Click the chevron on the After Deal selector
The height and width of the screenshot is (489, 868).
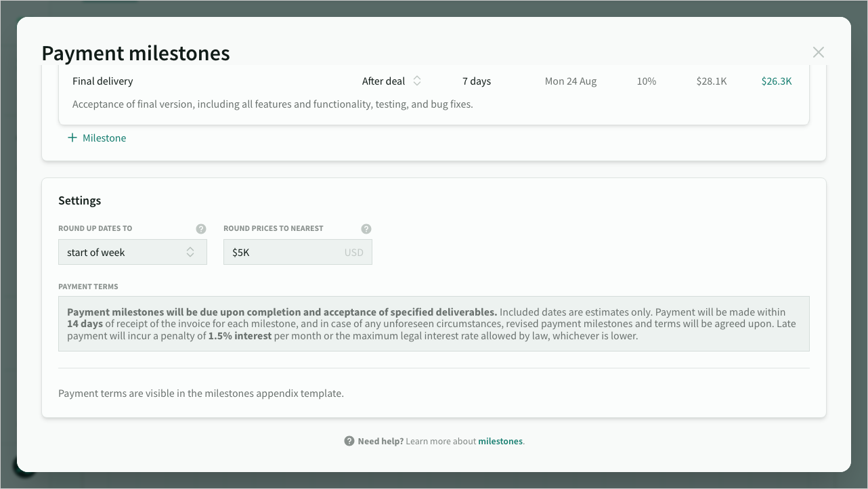coord(417,81)
